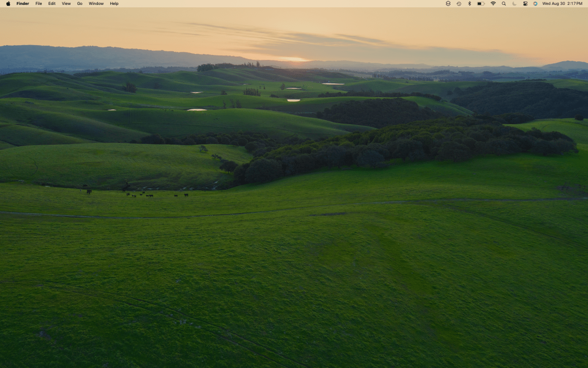Check the battery status icon
This screenshot has width=588, height=368.
pos(481,4)
